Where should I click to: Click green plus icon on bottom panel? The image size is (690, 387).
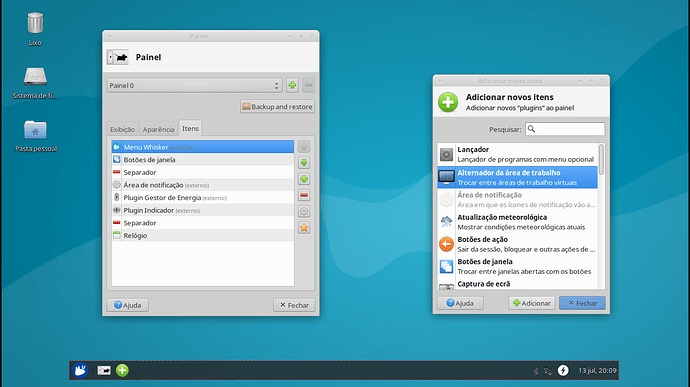point(122,370)
